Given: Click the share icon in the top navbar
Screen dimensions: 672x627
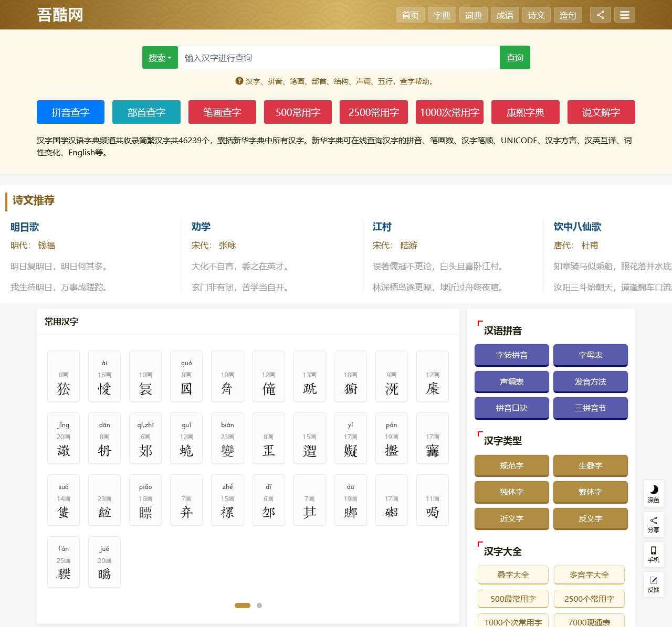Looking at the screenshot, I should pos(600,15).
